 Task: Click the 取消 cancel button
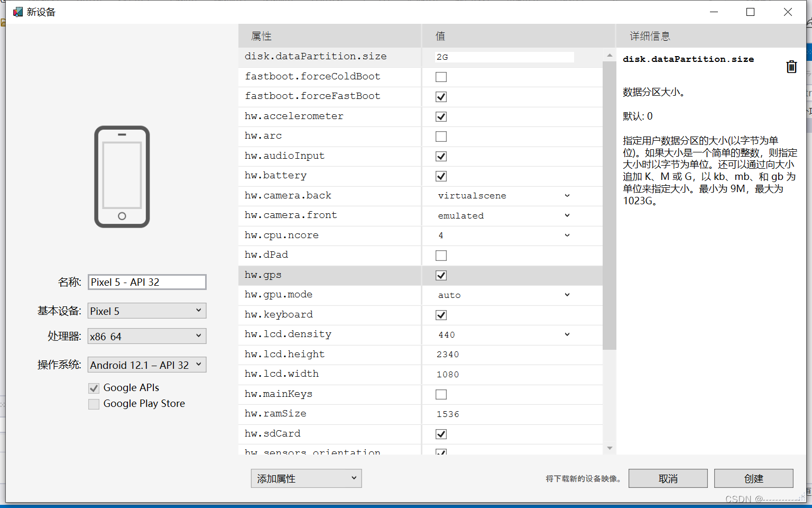(x=668, y=478)
